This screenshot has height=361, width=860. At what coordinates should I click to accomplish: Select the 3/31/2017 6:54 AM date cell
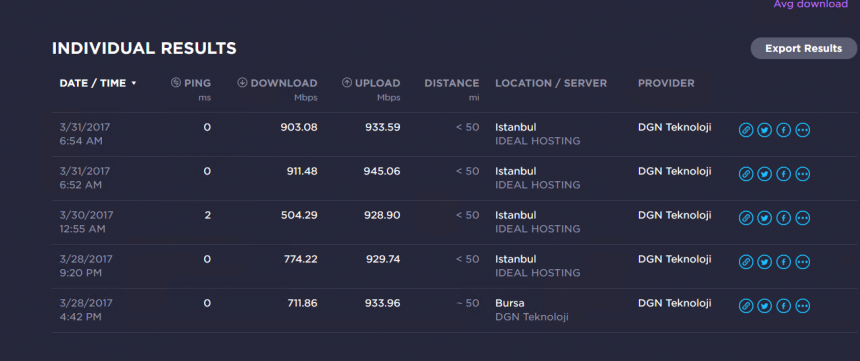pyautogui.click(x=85, y=134)
